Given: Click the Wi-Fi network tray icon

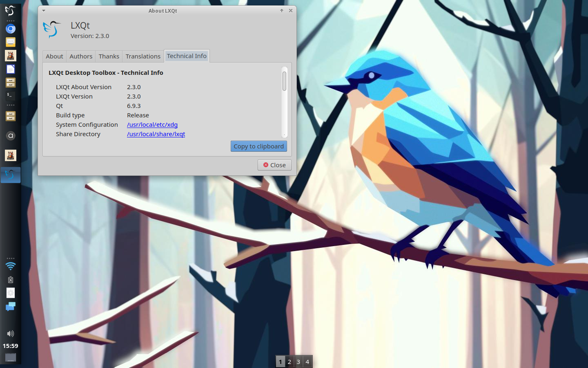Looking at the screenshot, I should (11, 267).
